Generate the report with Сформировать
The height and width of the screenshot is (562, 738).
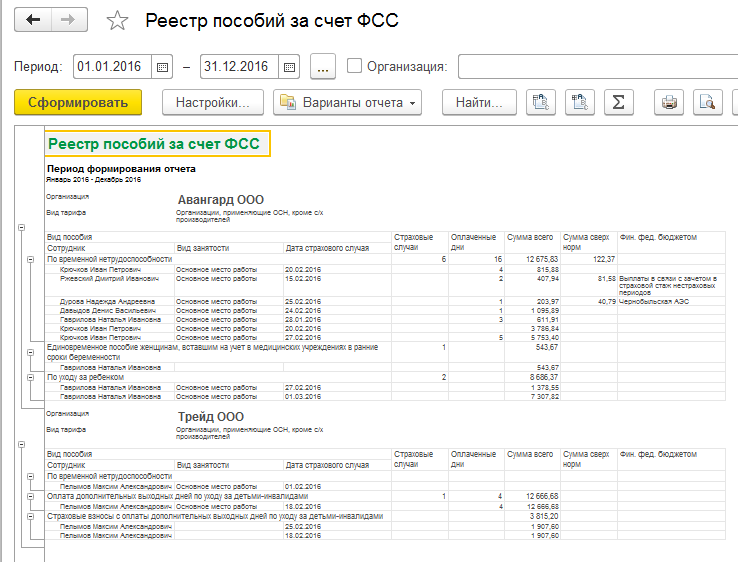[78, 102]
